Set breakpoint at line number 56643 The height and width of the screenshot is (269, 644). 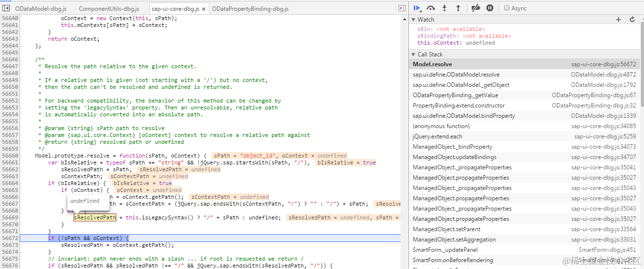pos(10,39)
